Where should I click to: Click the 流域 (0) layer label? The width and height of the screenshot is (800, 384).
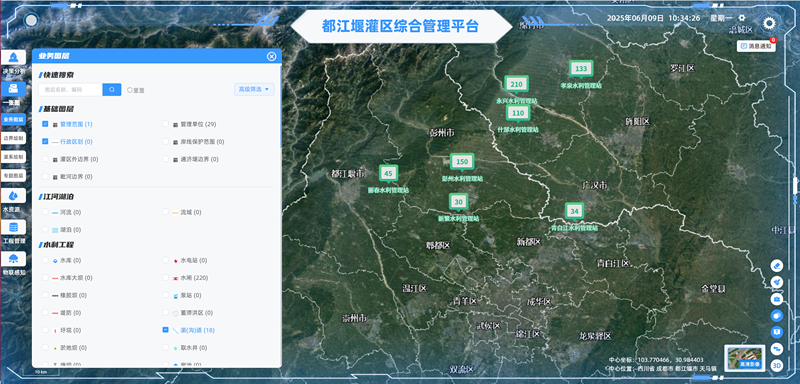[x=191, y=212]
